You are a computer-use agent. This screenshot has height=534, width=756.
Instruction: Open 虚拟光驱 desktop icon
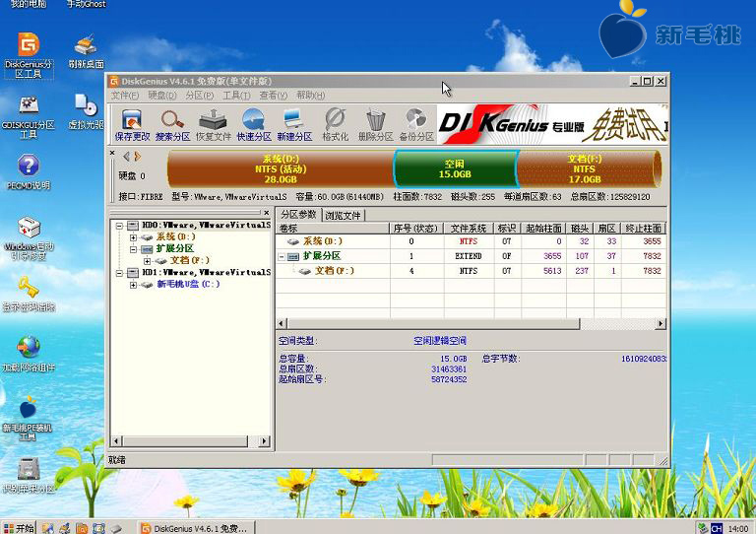click(x=86, y=112)
